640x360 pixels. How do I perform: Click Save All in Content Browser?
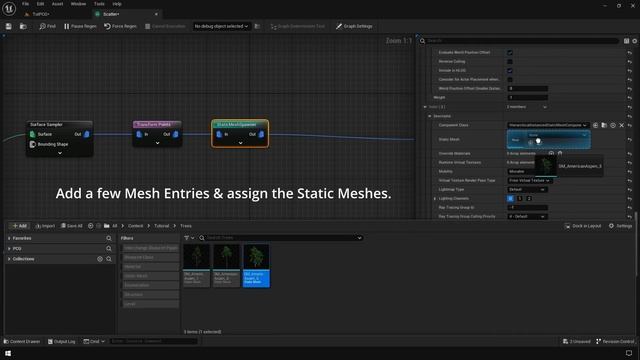point(72,226)
